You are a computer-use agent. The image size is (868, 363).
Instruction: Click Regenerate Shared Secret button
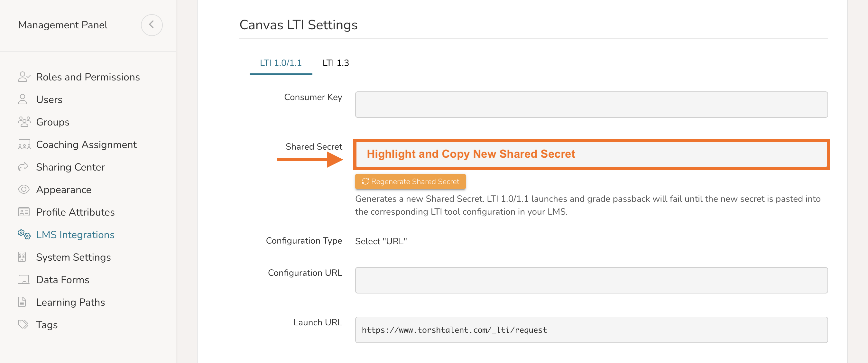pyautogui.click(x=411, y=181)
